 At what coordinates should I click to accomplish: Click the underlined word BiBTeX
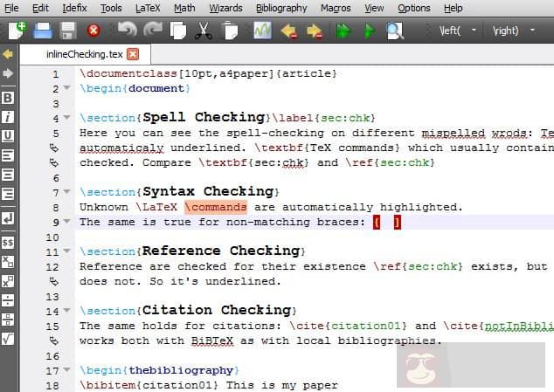212,340
